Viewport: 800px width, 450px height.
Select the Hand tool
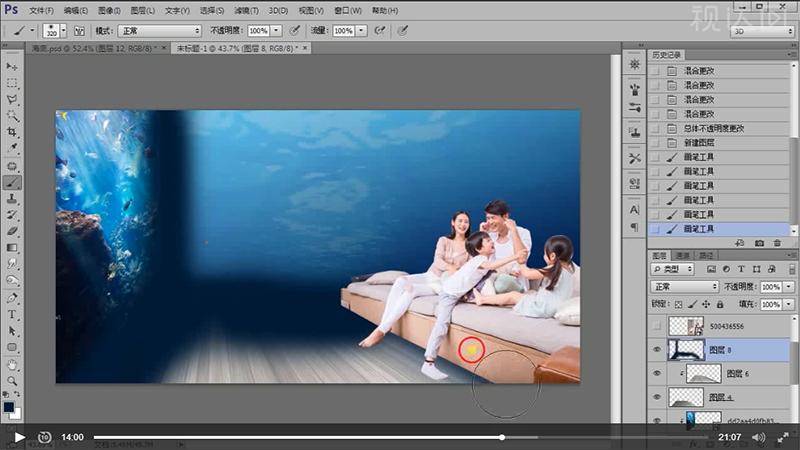point(12,365)
